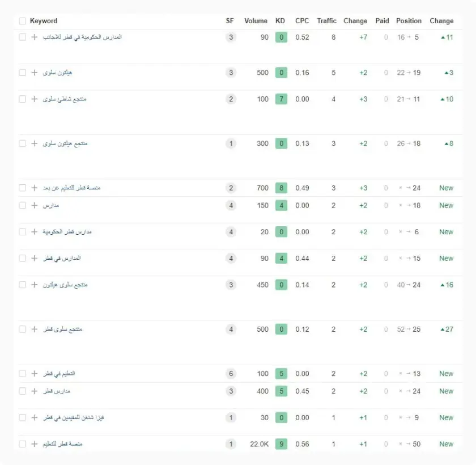
Task: Click the plus icon beside keyword مدارس
Action: tap(34, 205)
